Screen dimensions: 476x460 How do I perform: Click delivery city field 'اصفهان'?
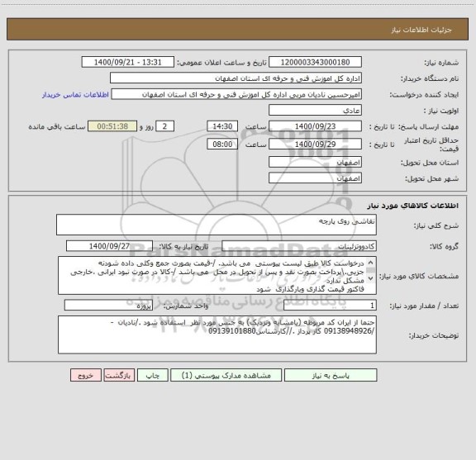pyautogui.click(x=315, y=178)
